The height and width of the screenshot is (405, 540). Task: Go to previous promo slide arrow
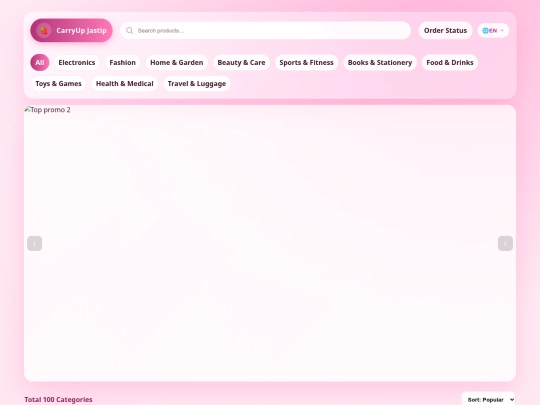coord(34,243)
